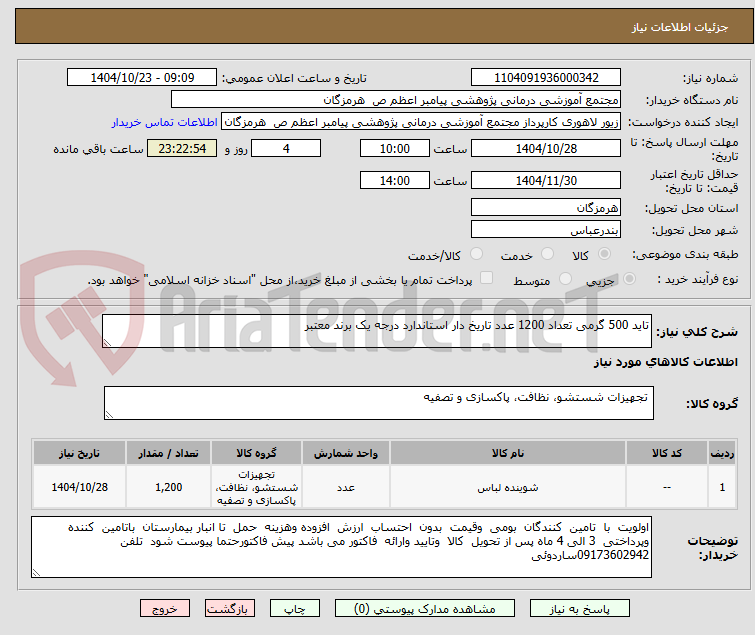The height and width of the screenshot is (635, 755).
Task: Select the خدمت radio button
Action: (547, 254)
